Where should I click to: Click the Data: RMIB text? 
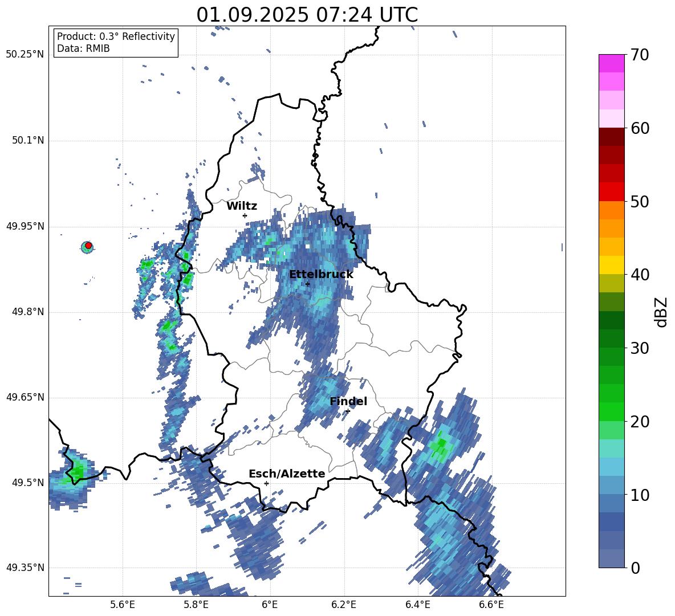click(83, 48)
